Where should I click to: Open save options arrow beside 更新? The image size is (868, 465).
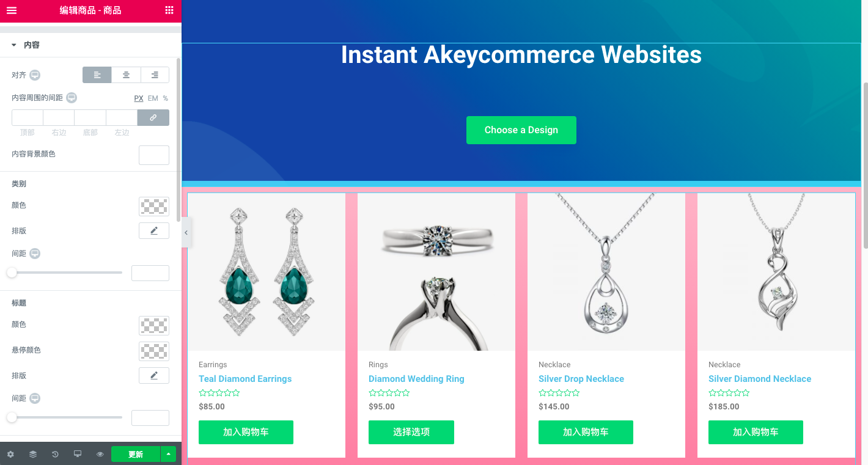[168, 454]
